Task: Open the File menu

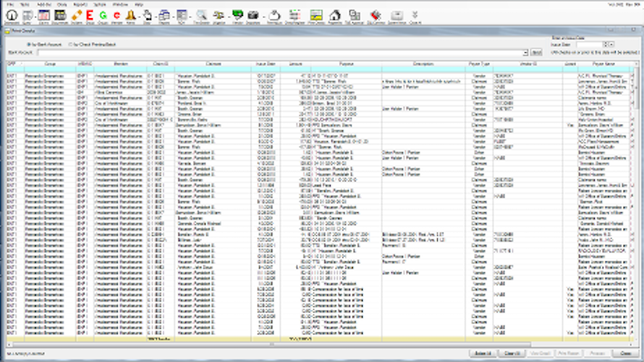Action: (10, 4)
